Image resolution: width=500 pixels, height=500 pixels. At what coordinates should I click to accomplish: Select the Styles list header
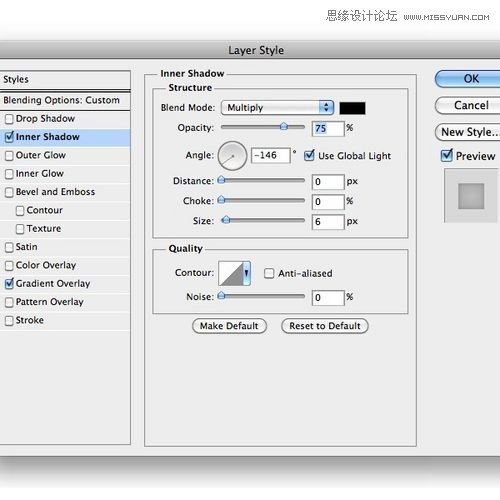tap(65, 80)
